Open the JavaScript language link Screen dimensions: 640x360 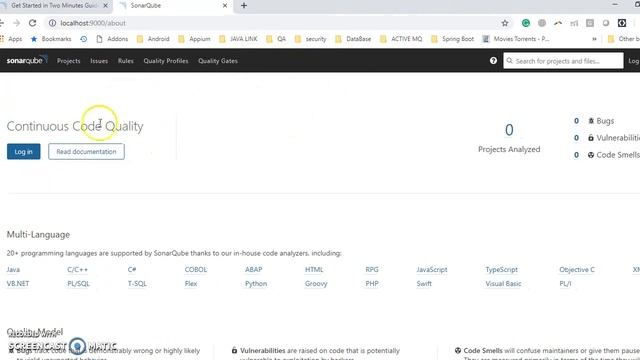coord(432,270)
